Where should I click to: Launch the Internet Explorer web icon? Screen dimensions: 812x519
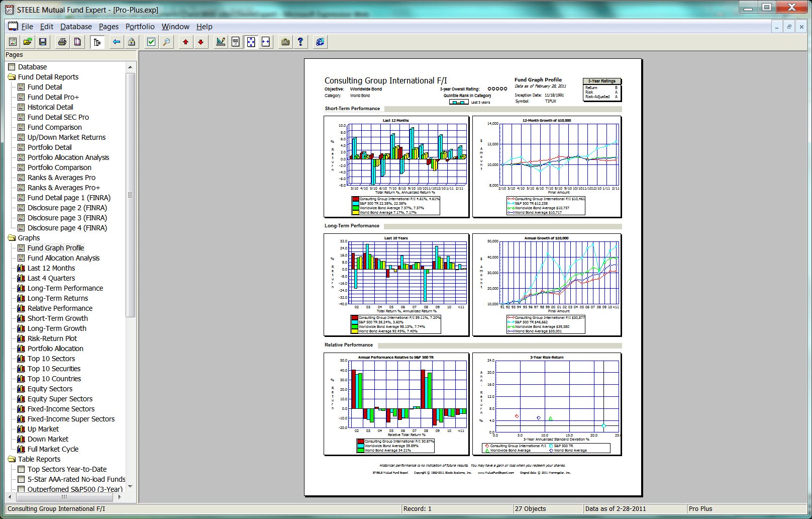(320, 42)
